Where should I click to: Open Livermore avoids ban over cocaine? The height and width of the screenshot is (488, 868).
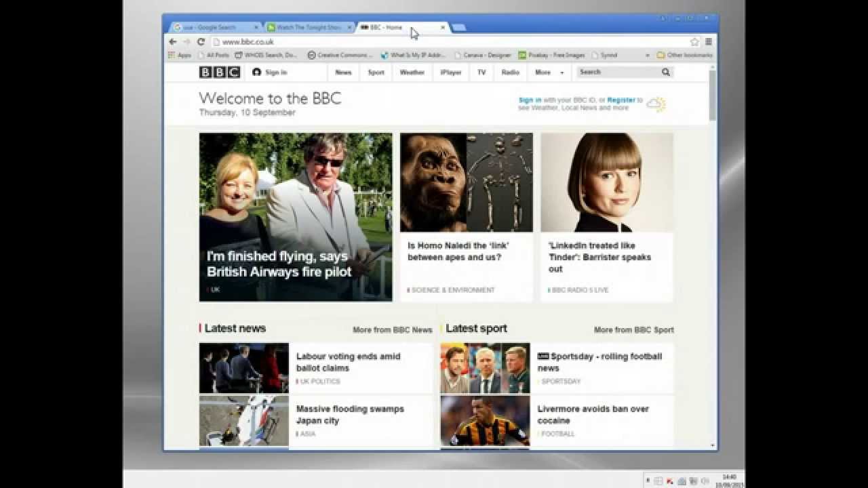[593, 415]
